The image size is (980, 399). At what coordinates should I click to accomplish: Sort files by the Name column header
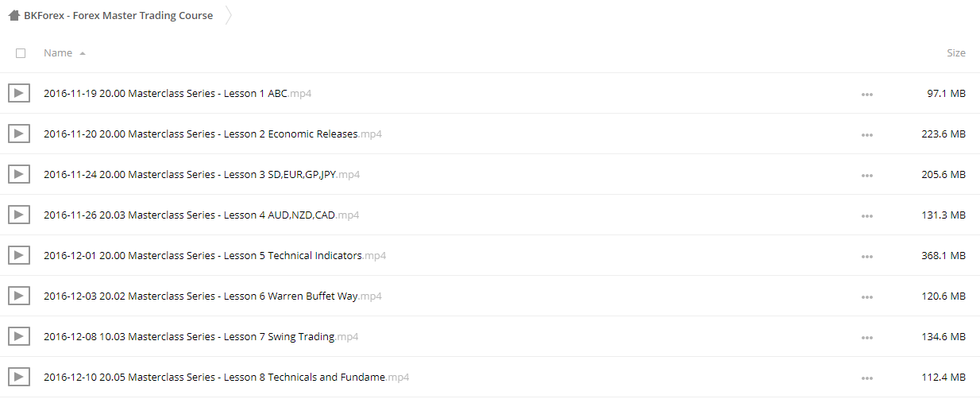pyautogui.click(x=58, y=53)
